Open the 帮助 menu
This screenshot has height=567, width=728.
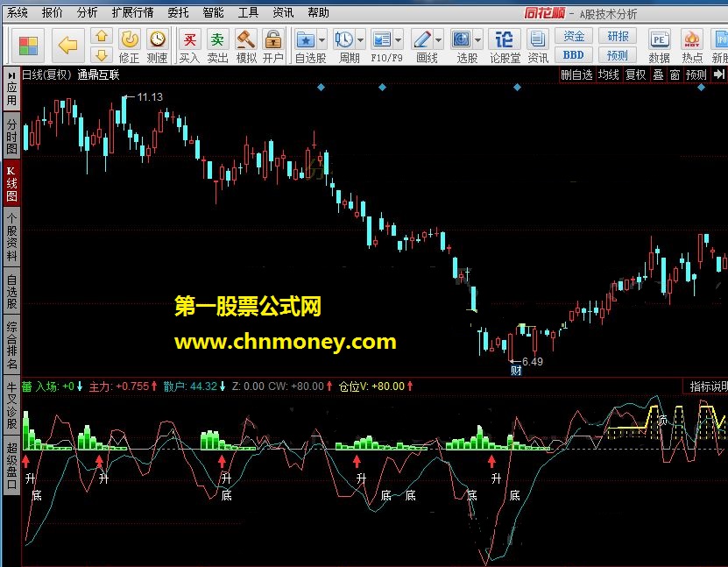[x=319, y=12]
